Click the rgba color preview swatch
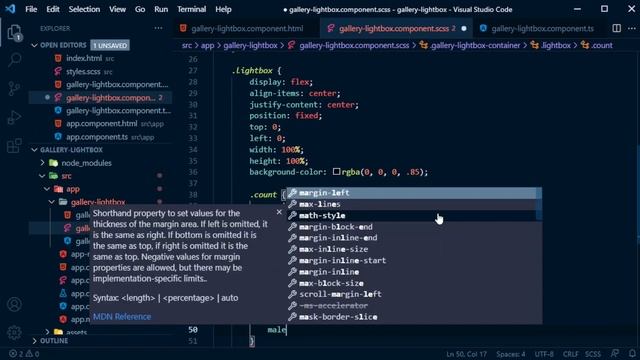 coord(336,171)
